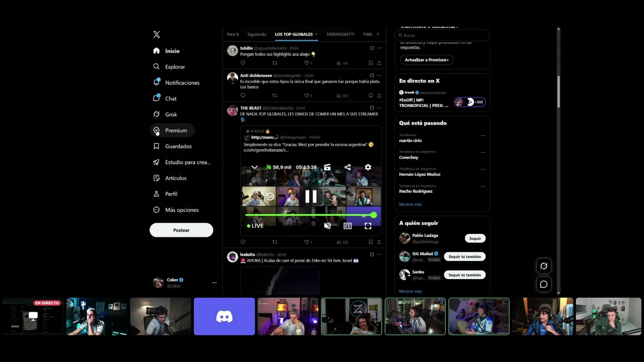Bookmark THE BEAST's post
Viewport: 644px width, 362px height.
tap(371, 242)
